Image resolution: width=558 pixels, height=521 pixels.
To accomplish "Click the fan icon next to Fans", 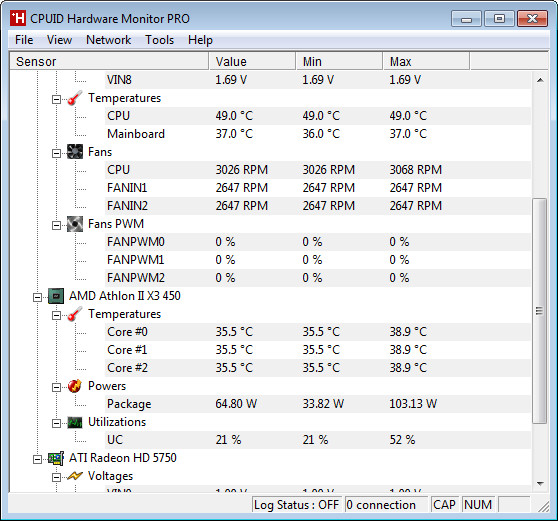I will point(75,152).
